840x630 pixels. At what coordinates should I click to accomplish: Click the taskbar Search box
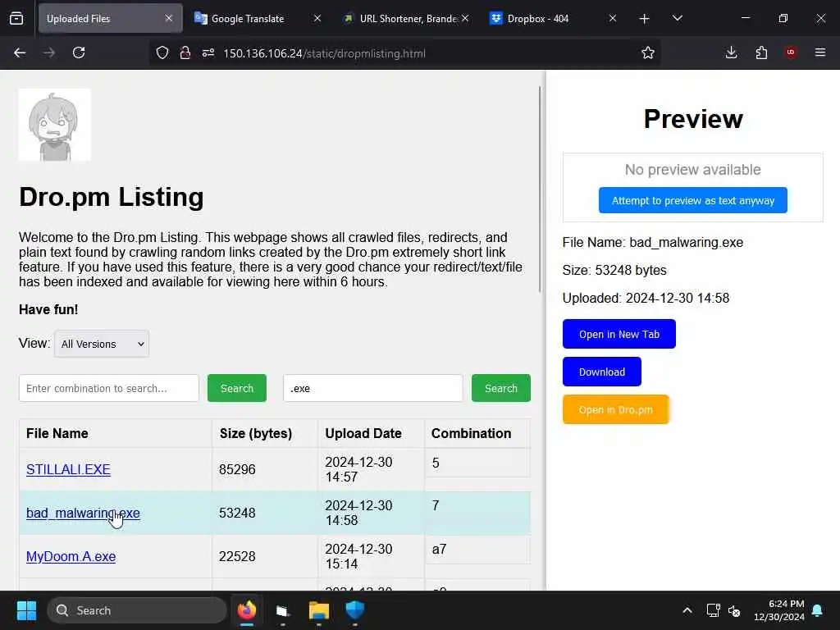137,610
